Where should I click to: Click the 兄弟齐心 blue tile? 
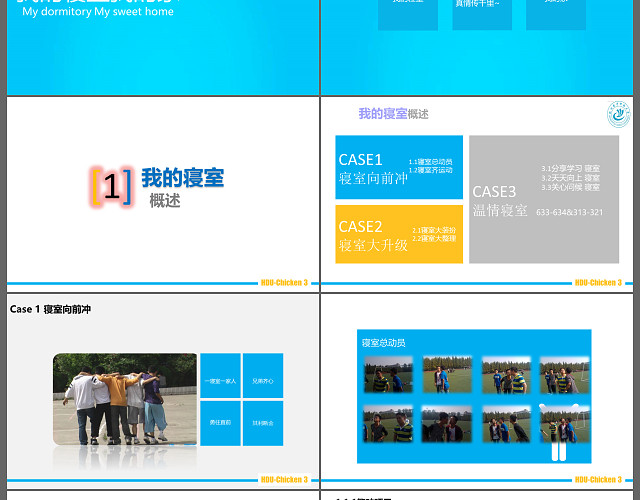(x=263, y=376)
